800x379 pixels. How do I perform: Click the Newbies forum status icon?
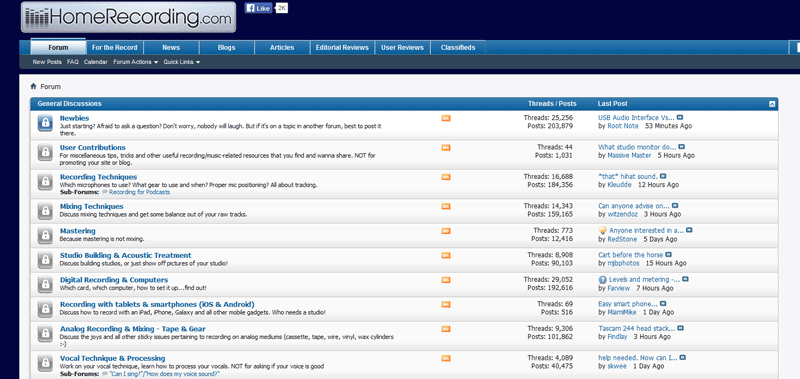(x=45, y=122)
